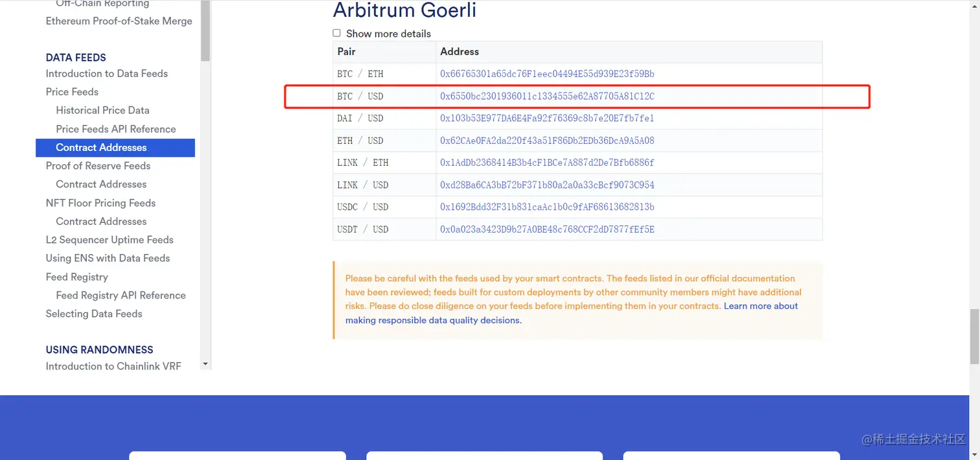Click the BTC / USD pair cell

pyautogui.click(x=384, y=96)
